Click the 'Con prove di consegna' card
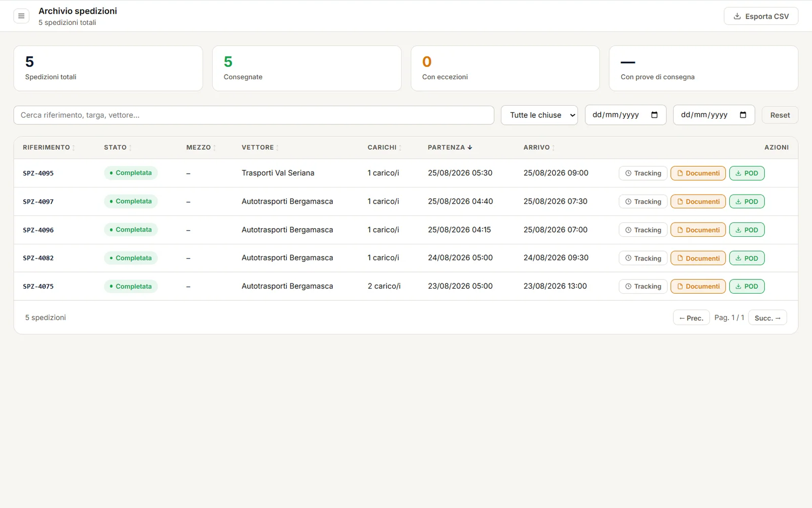Image resolution: width=812 pixels, height=508 pixels. [703, 69]
